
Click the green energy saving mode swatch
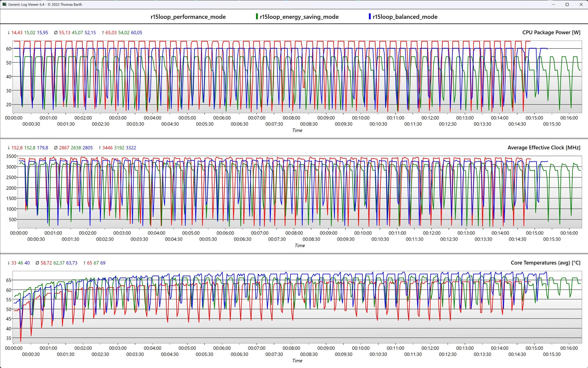[x=257, y=17]
